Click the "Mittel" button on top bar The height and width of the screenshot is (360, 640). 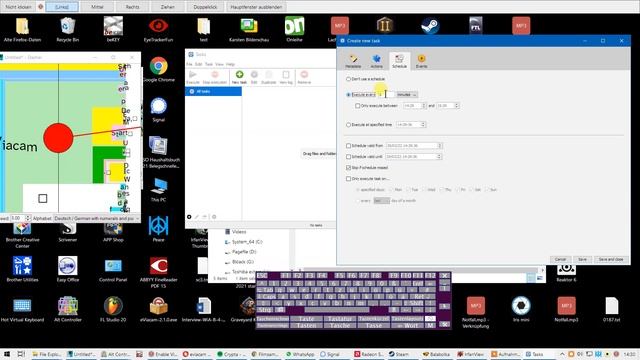97,7
